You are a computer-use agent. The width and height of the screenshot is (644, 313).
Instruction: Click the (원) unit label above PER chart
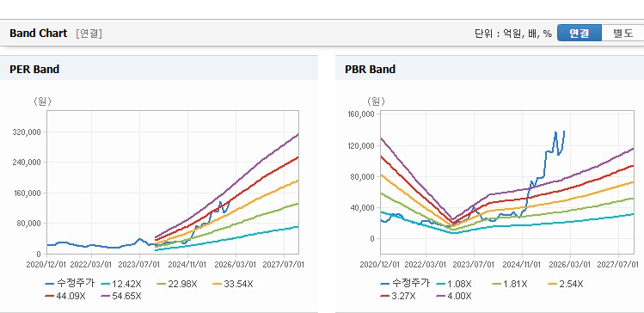42,101
